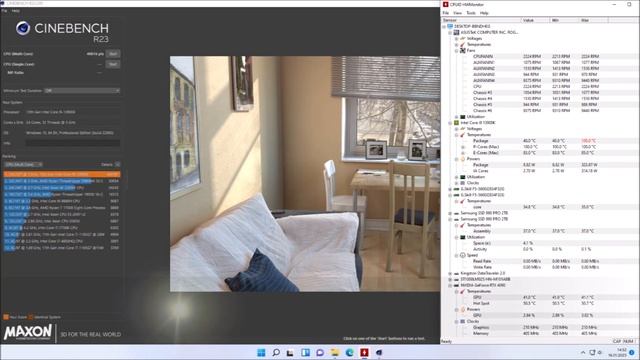The width and height of the screenshot is (640, 360).
Task: Open taskbar Search
Action: point(276,352)
